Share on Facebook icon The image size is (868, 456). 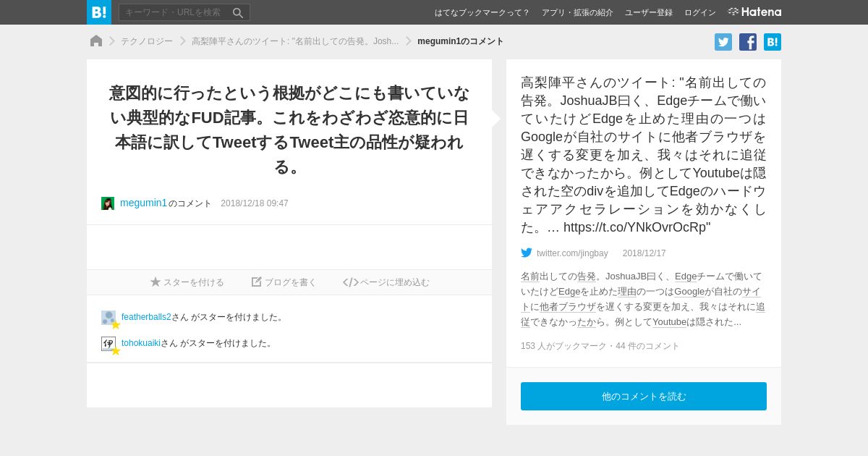coord(748,42)
